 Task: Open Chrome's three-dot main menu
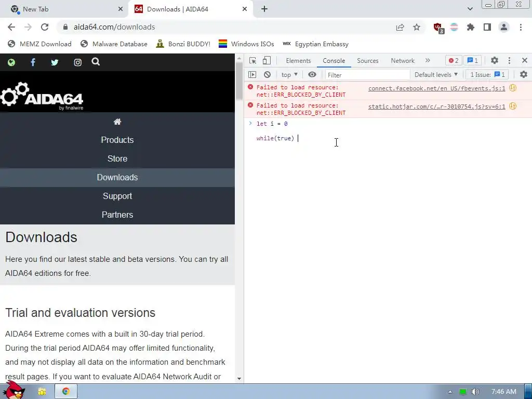(521, 27)
